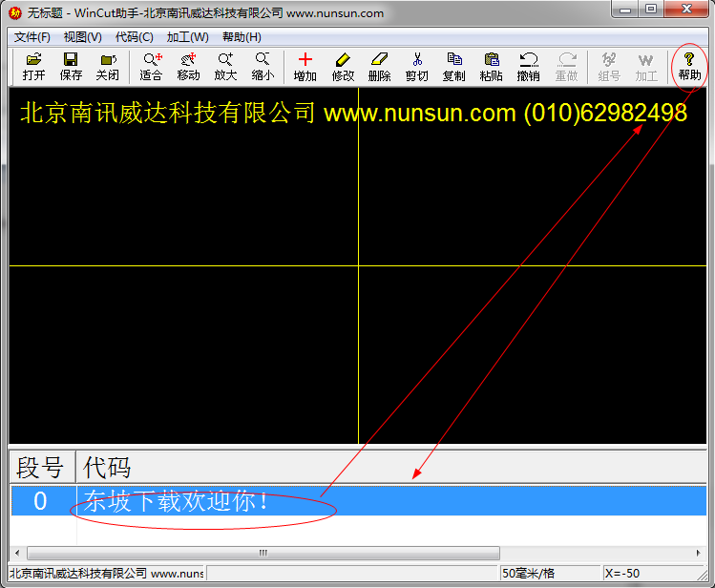Screen dimensions: 715x588
Task: Minimize the WinCut window
Action: click(x=625, y=10)
